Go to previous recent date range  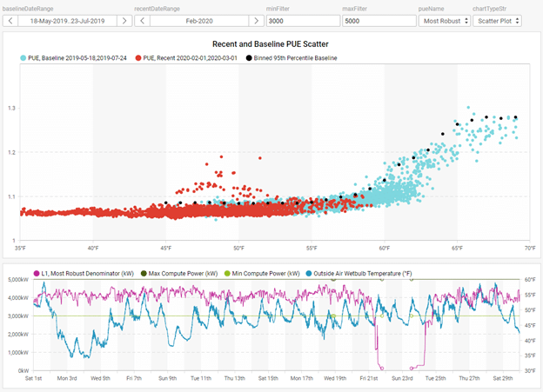142,21
